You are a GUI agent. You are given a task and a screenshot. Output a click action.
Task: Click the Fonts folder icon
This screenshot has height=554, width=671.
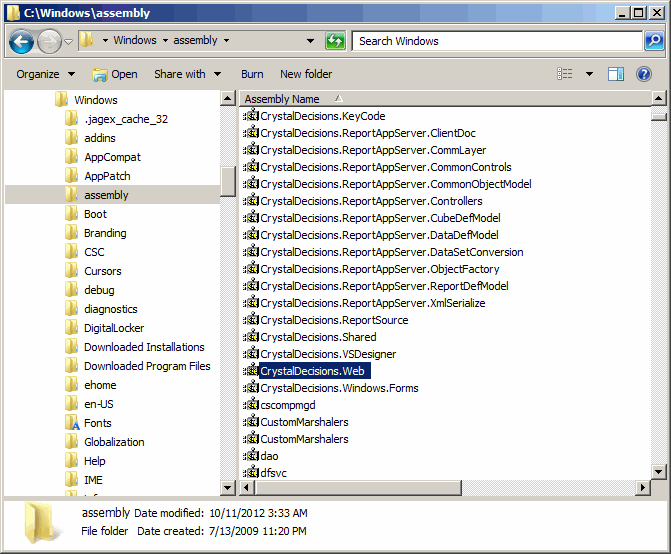72,422
